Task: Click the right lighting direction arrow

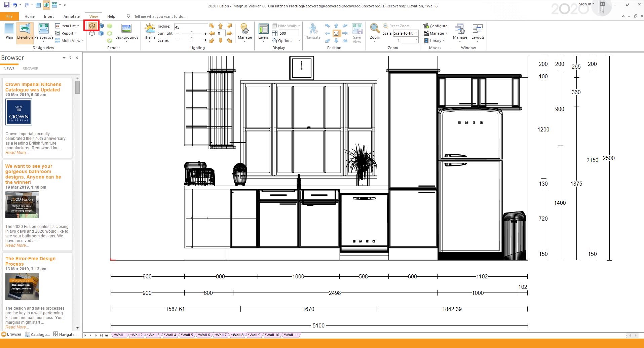Action: click(x=229, y=33)
